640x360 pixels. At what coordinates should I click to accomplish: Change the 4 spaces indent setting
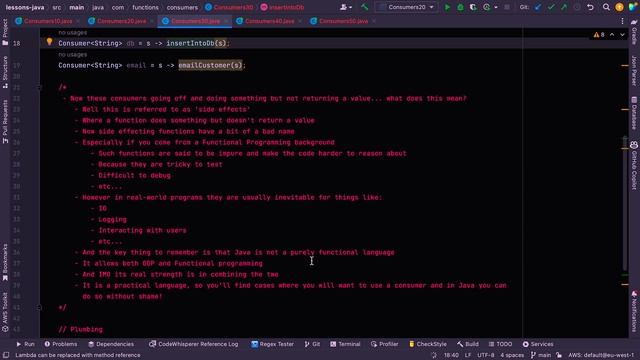coord(512,355)
